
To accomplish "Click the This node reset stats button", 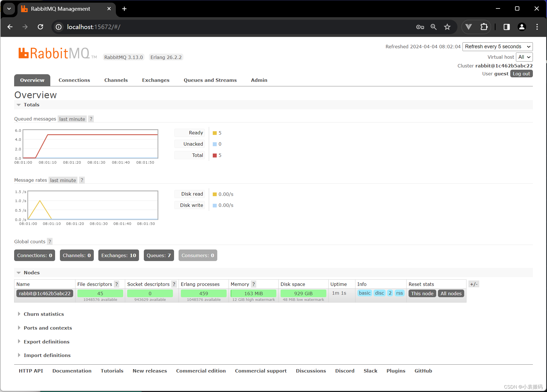I will 422,294.
